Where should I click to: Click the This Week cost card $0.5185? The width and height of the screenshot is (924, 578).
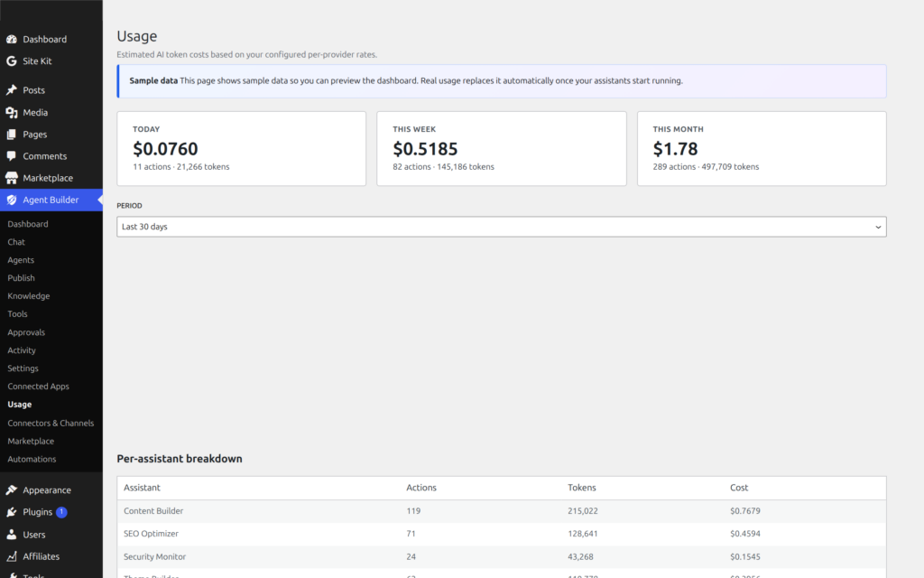[x=502, y=149]
